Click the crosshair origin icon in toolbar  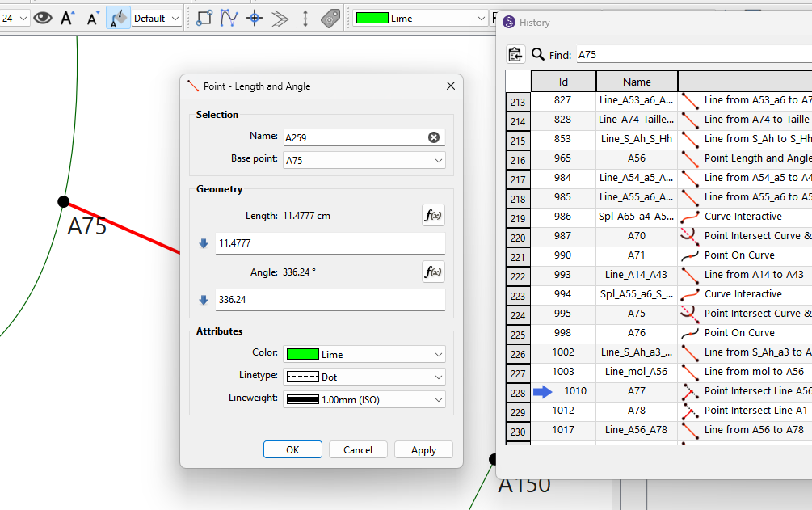coord(255,18)
